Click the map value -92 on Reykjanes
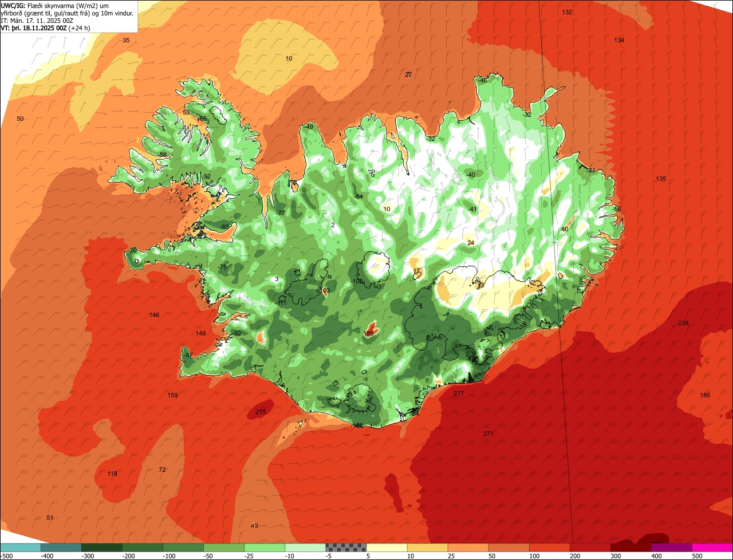Image resolution: width=733 pixels, height=560 pixels. [237, 334]
